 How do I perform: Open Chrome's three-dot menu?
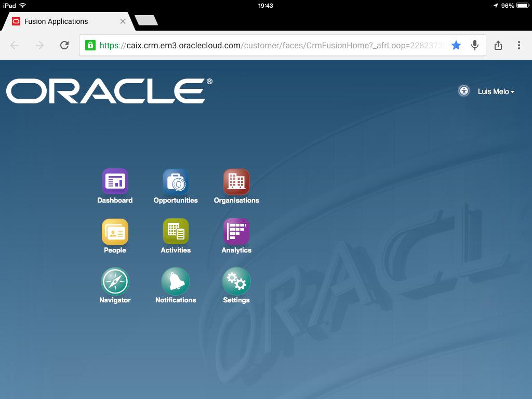click(518, 45)
